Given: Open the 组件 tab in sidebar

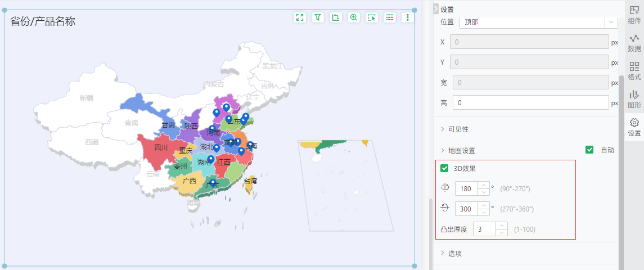Looking at the screenshot, I should click(x=634, y=15).
